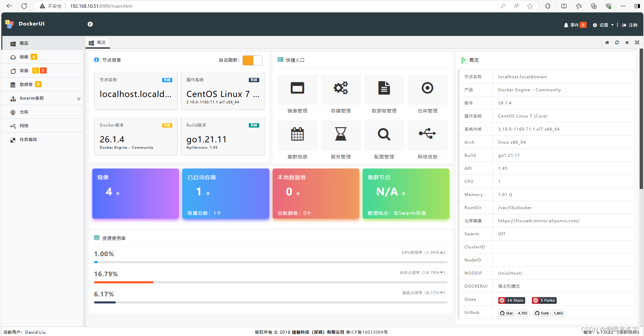Viewport: 644px width, 336px height.
Task: Open browser favorites list icon
Action: point(579,6)
